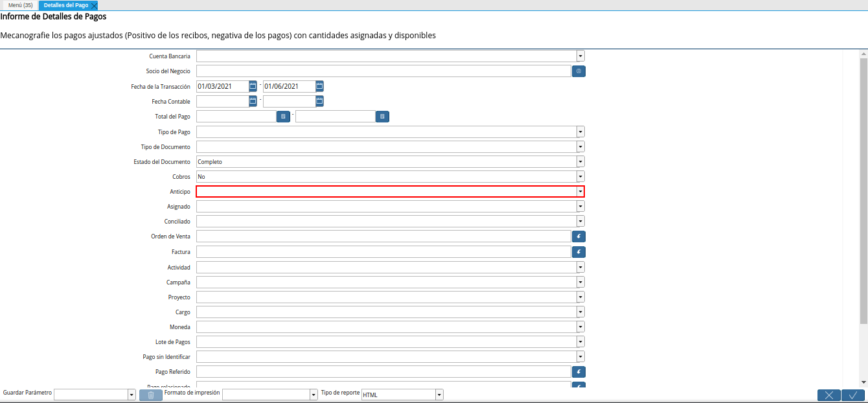
Task: Click the record info icon next to Factura
Action: [578, 251]
